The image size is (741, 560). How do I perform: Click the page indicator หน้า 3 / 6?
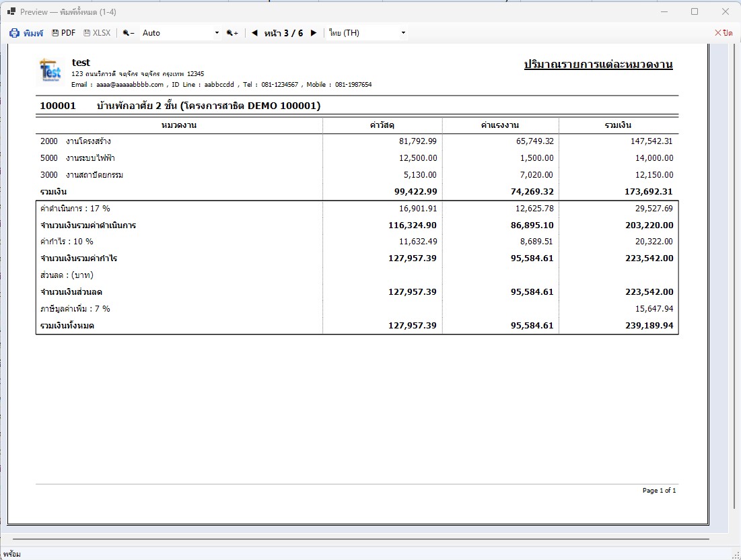(x=283, y=33)
